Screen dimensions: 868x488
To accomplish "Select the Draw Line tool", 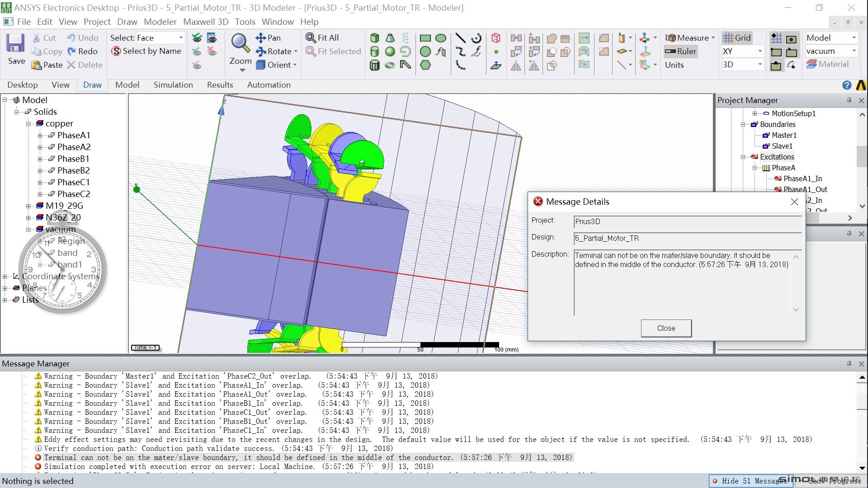I will (x=460, y=38).
